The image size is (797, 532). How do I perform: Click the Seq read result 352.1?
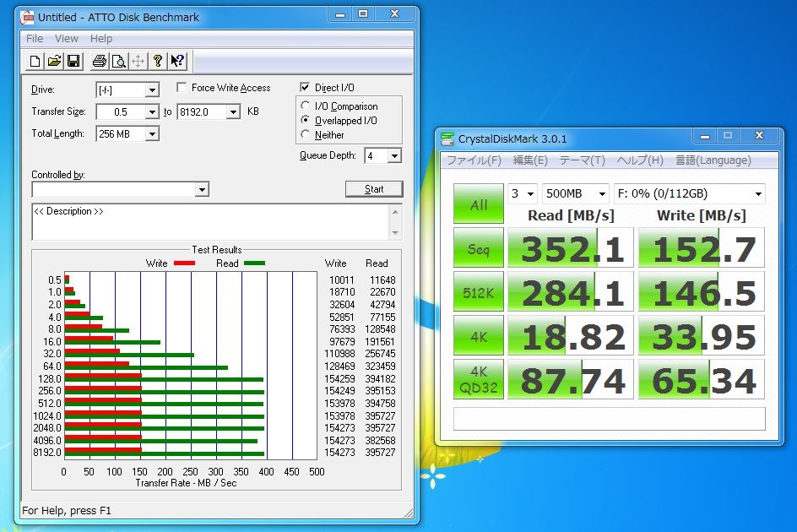[571, 247]
